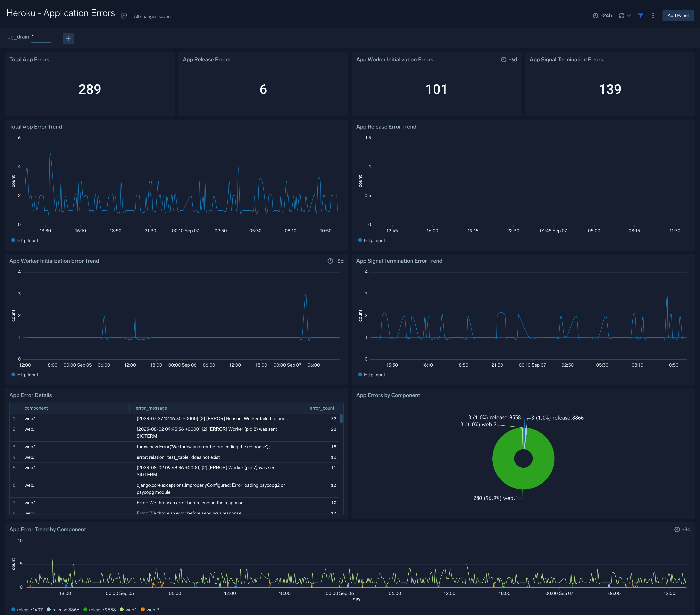Click the Add Panel button
Screen dimensions: 700x615
pyautogui.click(x=678, y=15)
